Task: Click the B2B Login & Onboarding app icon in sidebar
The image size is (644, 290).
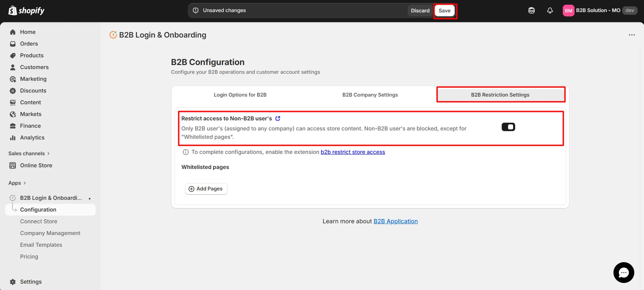Action: coord(13,198)
